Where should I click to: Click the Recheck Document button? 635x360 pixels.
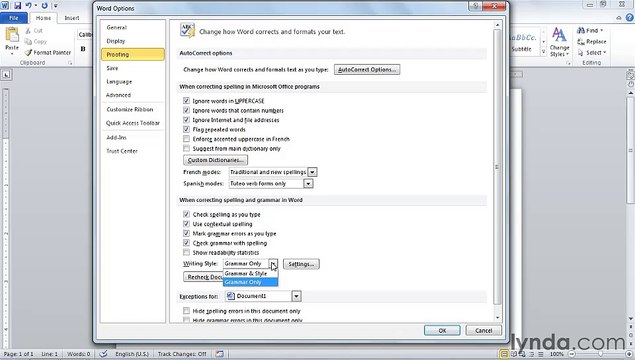[204, 277]
